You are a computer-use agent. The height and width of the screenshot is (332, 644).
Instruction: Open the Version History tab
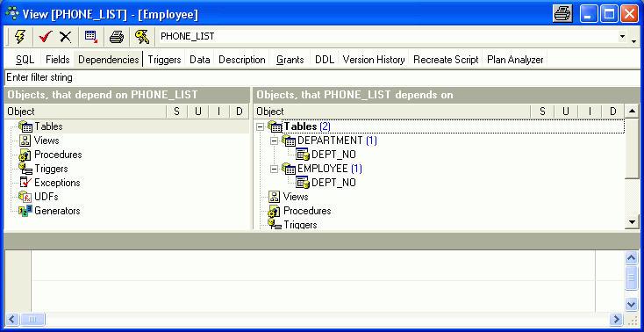tap(374, 60)
